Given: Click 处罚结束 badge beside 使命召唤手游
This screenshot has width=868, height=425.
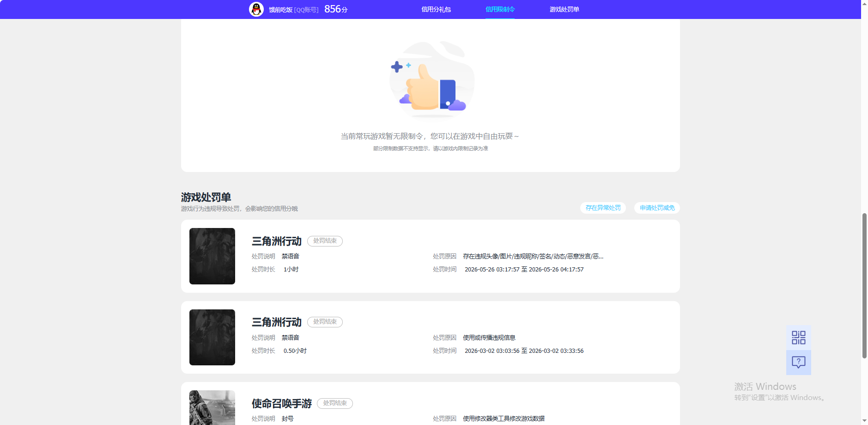Looking at the screenshot, I should (x=335, y=403).
